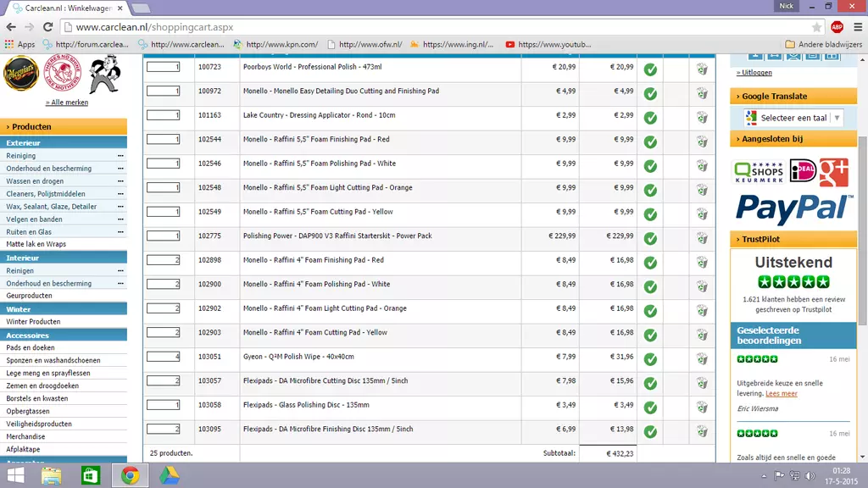Remove Gyeon Q²M Polish Wipe from cart
This screenshot has width=868, height=488.
coord(702,358)
